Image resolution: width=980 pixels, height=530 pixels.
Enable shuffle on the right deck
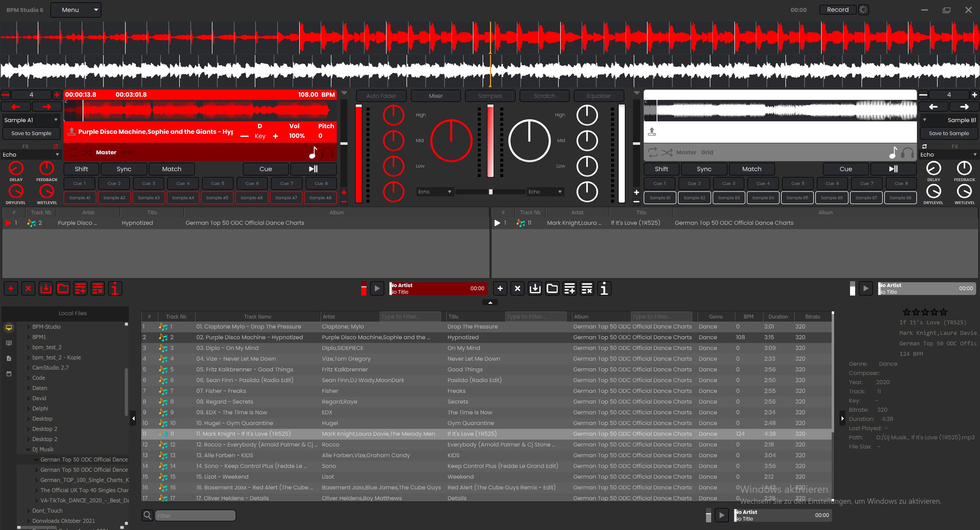pos(667,152)
